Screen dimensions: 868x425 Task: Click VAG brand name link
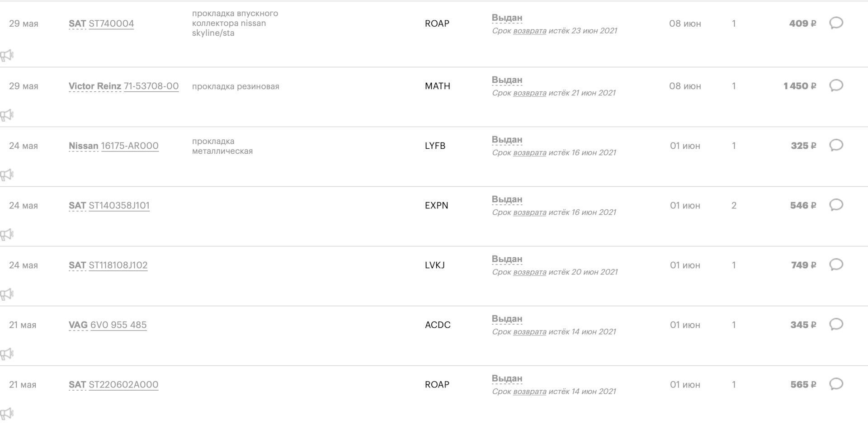(78, 325)
